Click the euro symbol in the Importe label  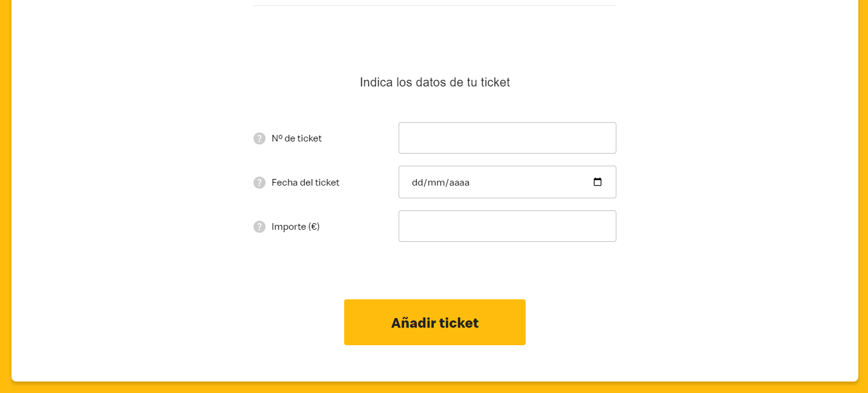tap(314, 227)
